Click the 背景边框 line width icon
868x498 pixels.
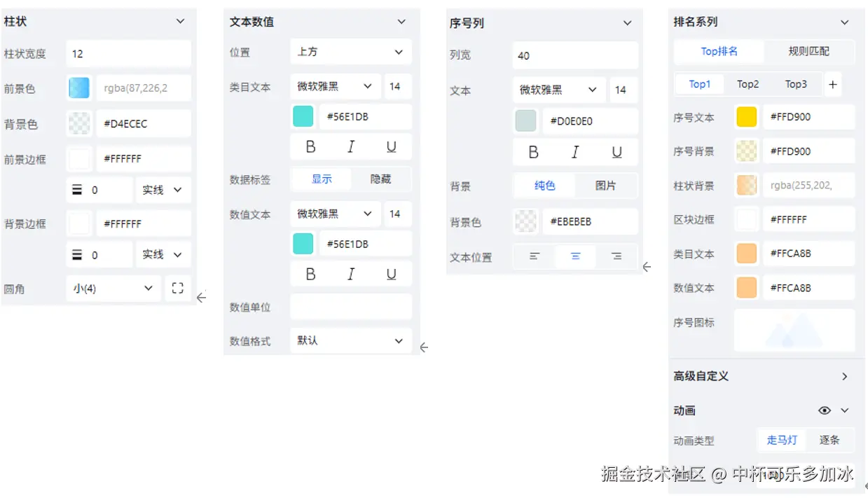tap(77, 255)
